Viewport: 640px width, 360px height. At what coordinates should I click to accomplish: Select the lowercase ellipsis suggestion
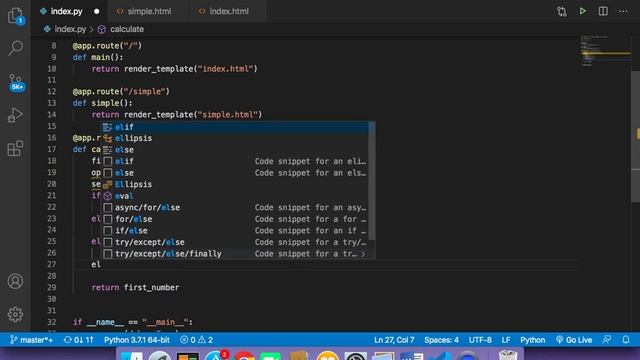click(x=235, y=138)
